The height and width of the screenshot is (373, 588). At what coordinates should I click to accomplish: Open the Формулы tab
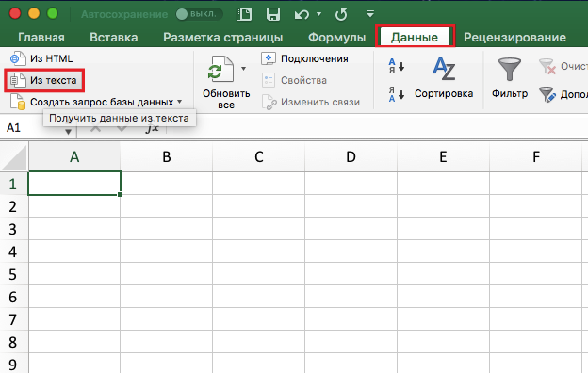tap(336, 37)
